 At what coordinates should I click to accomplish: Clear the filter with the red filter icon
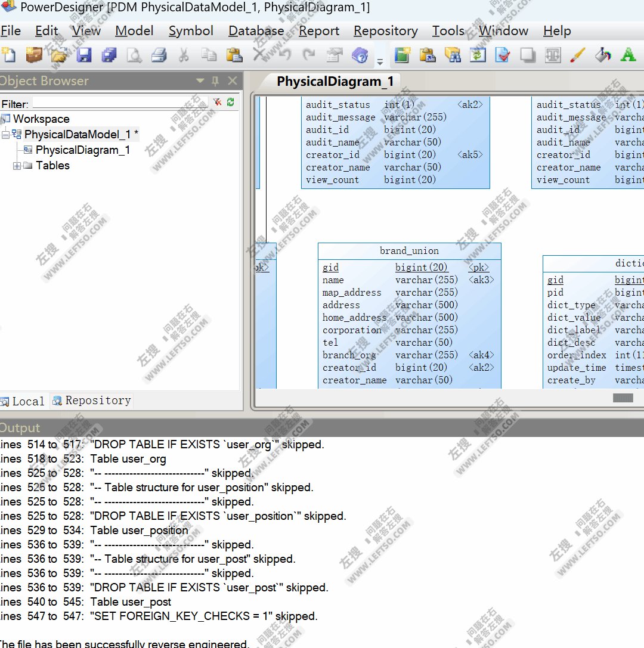216,101
